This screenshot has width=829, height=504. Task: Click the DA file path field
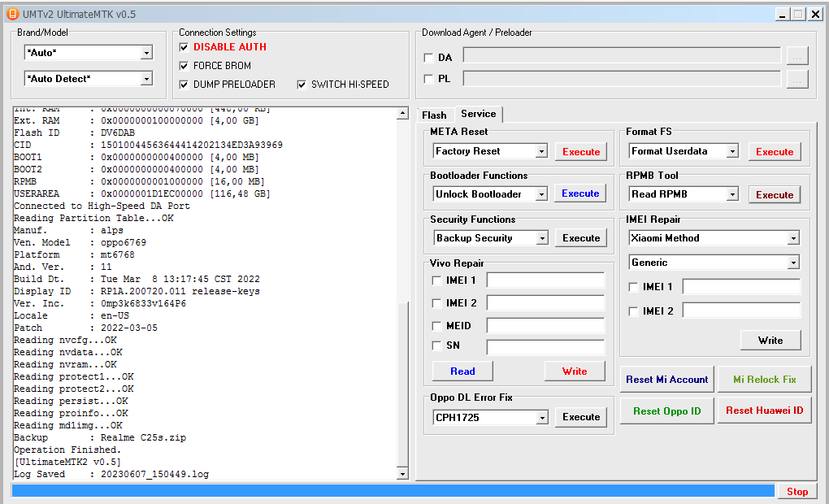coord(622,55)
